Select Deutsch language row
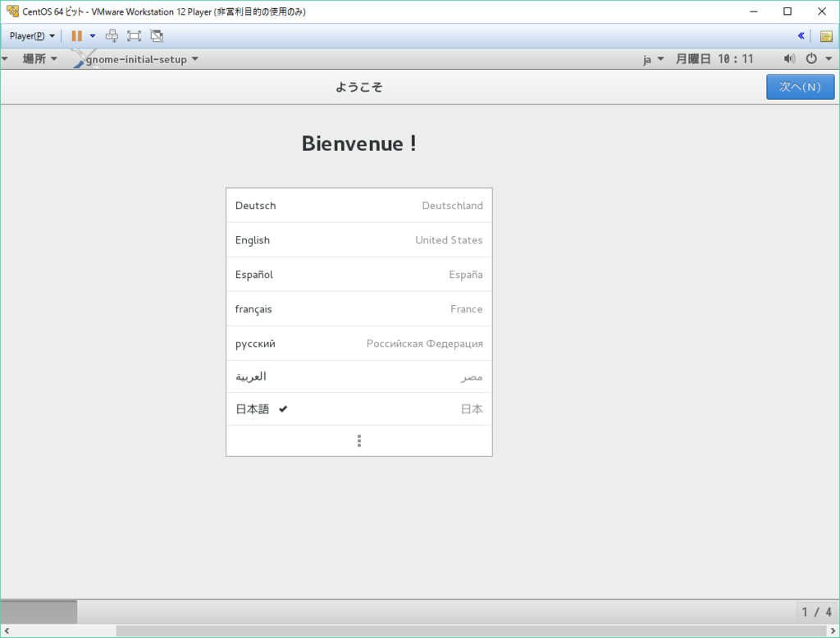Image resolution: width=840 pixels, height=638 pixels. point(359,206)
